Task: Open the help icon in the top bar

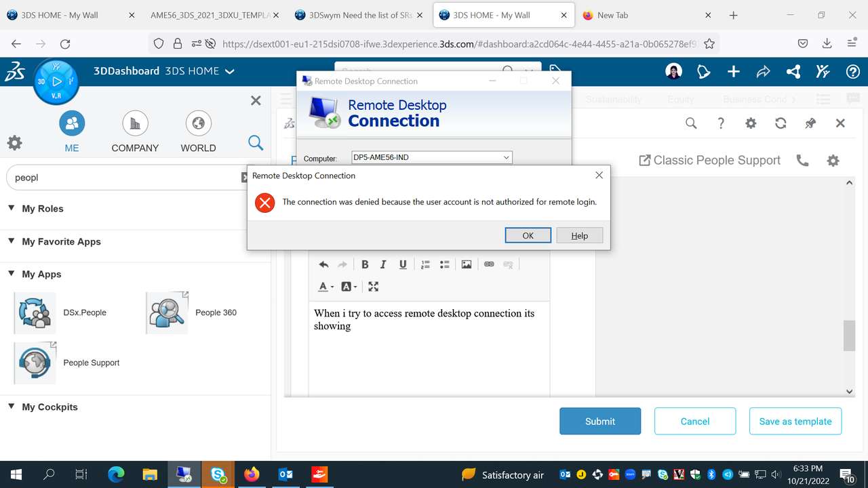Action: tap(852, 71)
